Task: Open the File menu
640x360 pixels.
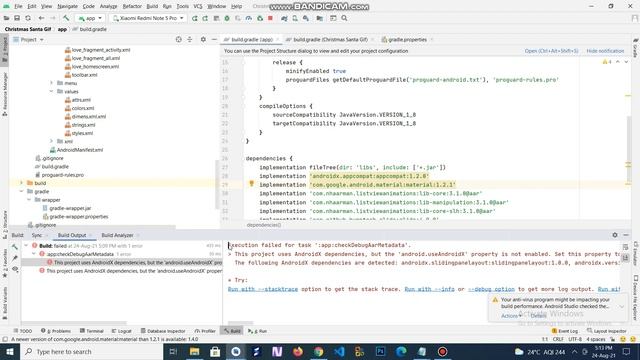Action: (18, 7)
